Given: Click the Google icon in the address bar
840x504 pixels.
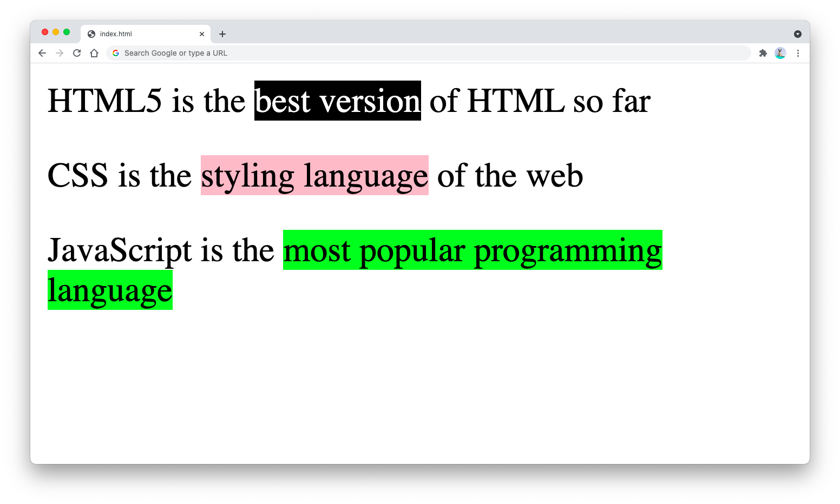Looking at the screenshot, I should (116, 53).
